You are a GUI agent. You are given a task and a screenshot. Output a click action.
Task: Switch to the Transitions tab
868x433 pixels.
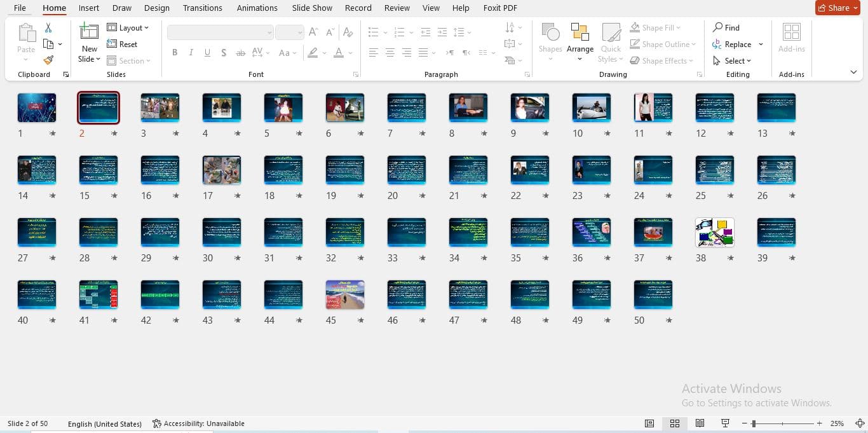(x=202, y=8)
